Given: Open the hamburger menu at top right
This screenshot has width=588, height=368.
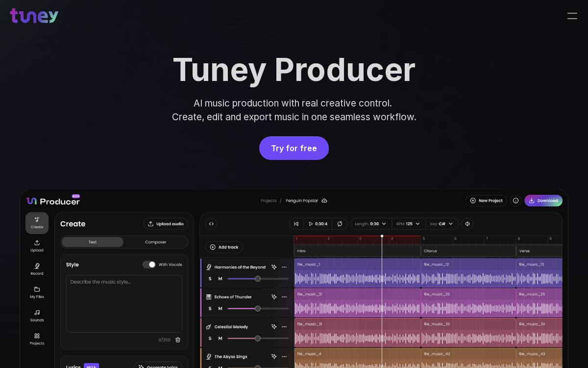Looking at the screenshot, I should tap(572, 16).
